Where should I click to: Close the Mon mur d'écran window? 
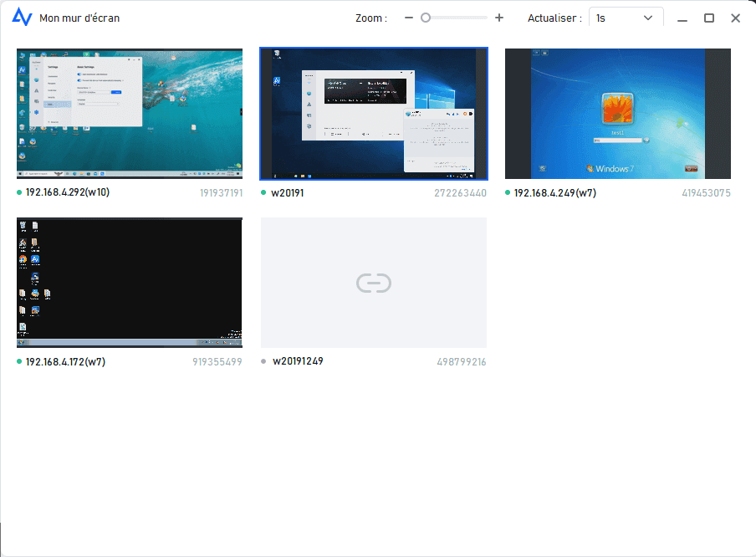(735, 18)
